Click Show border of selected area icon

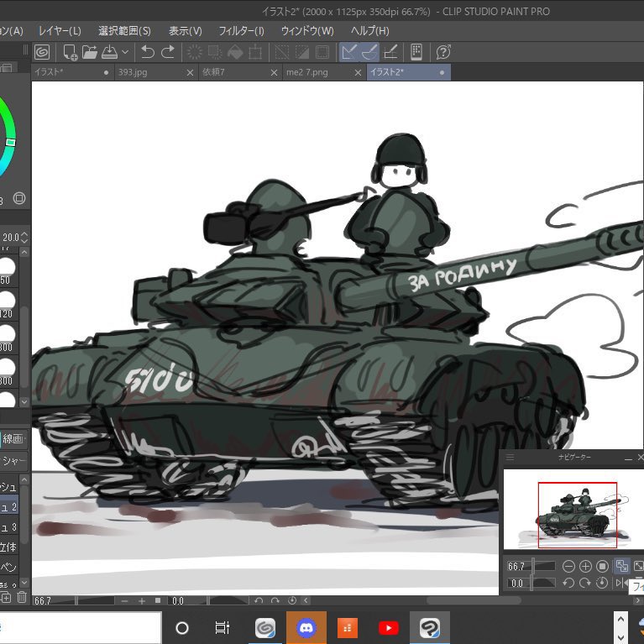[x=322, y=52]
